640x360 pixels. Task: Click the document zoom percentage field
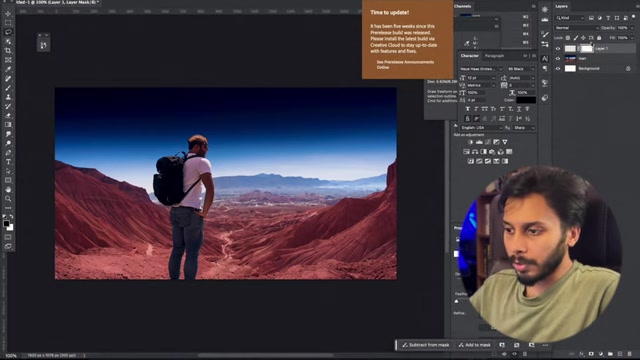point(11,356)
